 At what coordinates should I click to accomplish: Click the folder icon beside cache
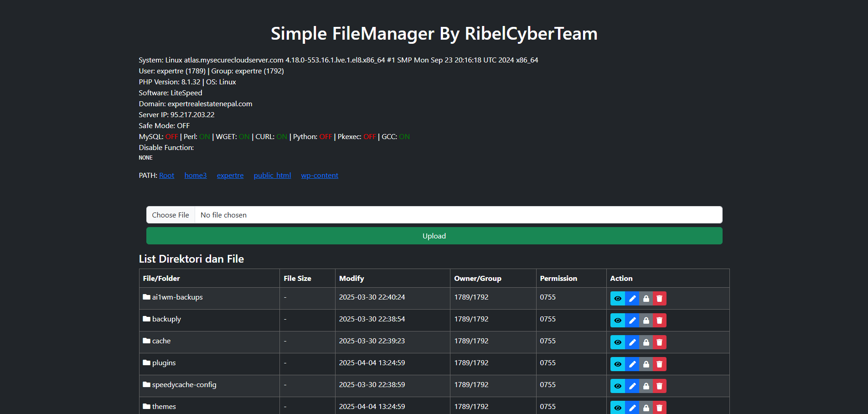[x=146, y=341]
